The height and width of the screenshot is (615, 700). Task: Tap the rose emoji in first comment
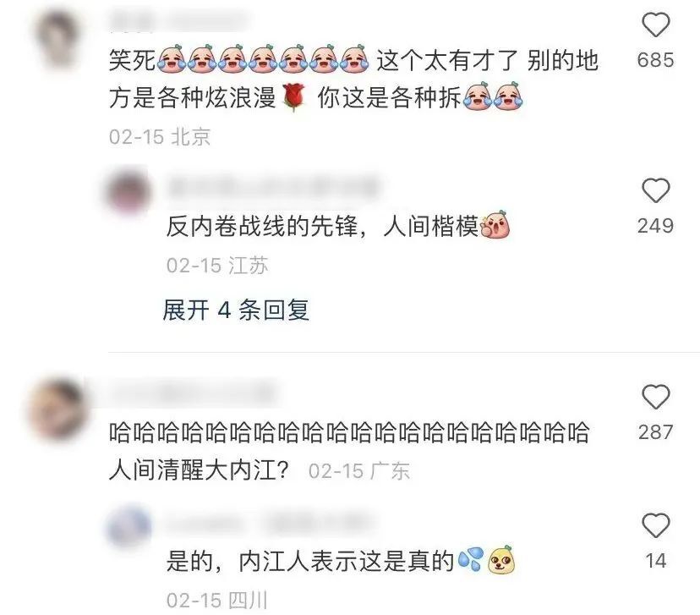tap(293, 97)
